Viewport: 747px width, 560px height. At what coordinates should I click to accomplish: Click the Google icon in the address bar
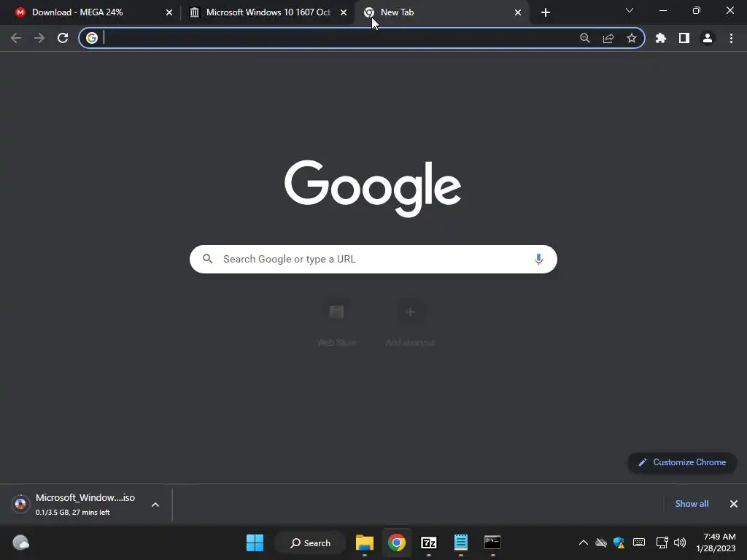92,38
